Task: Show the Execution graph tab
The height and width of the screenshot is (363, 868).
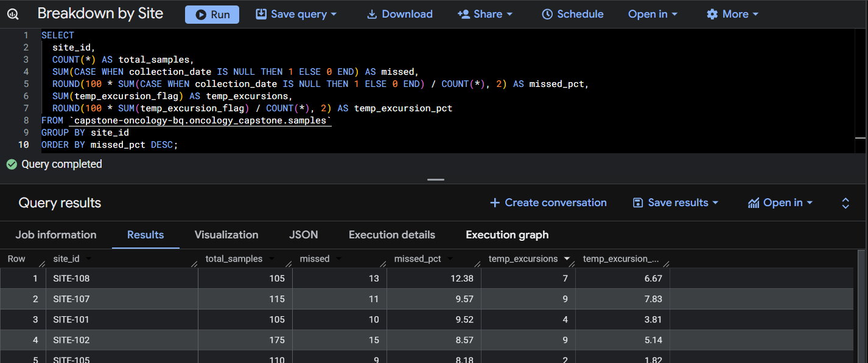Action: pos(507,235)
